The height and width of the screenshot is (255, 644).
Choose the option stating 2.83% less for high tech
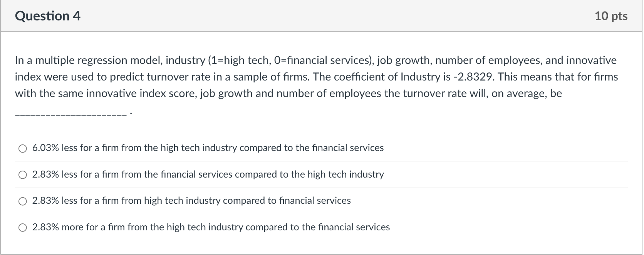pos(23,201)
